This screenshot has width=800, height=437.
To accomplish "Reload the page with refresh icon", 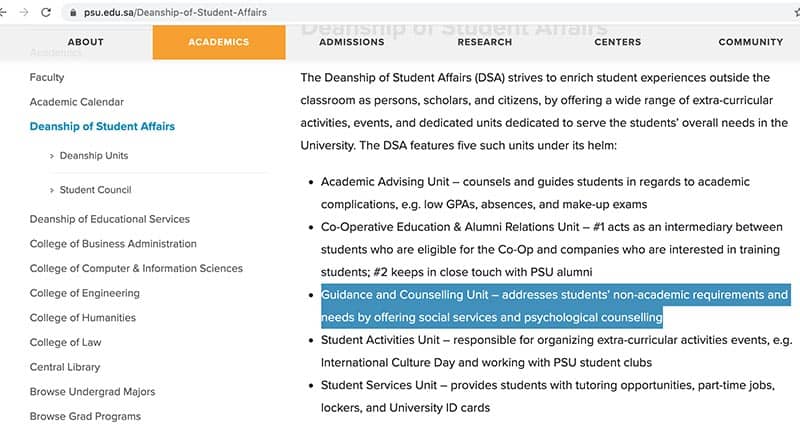I will (46, 12).
